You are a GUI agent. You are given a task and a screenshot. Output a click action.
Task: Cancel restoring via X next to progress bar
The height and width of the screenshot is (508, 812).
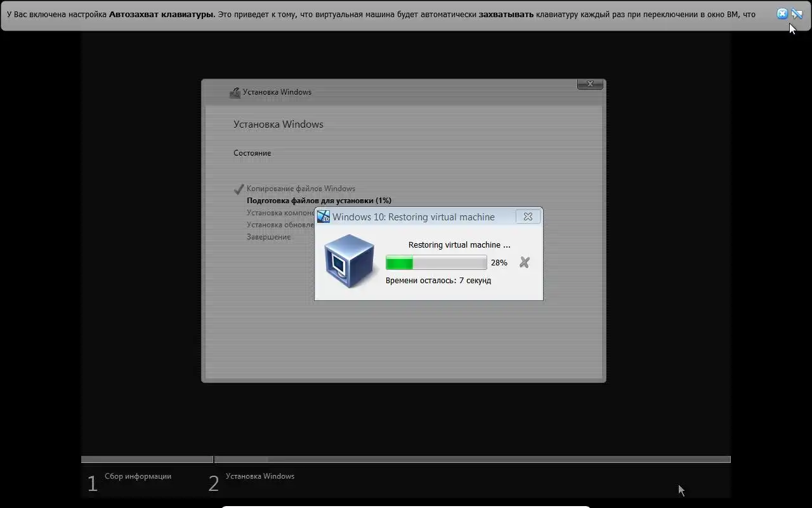coord(524,262)
